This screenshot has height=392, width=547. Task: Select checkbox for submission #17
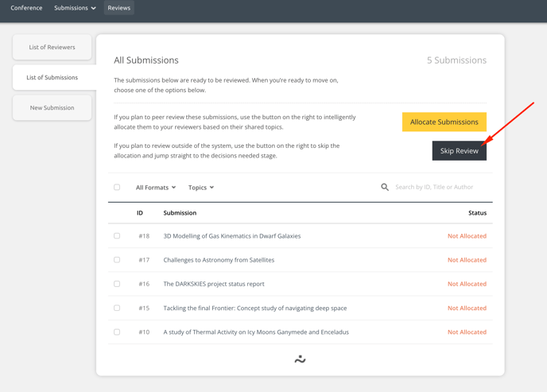(x=117, y=260)
